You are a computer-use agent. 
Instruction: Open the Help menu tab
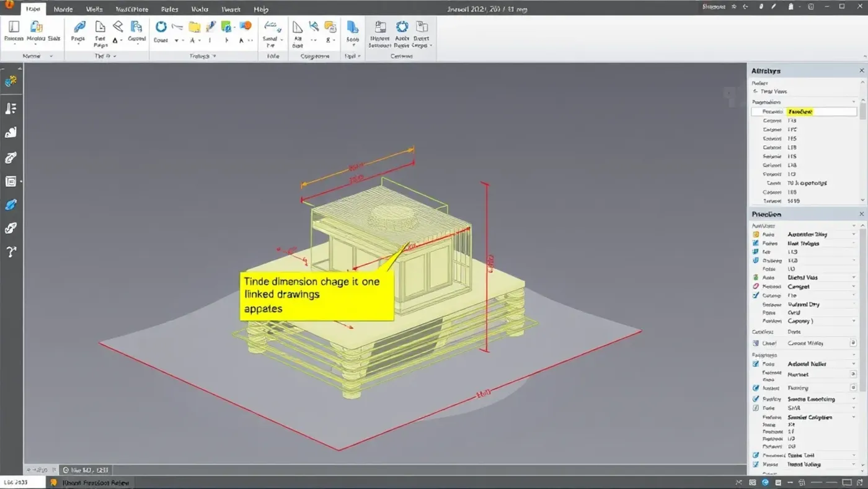point(261,9)
